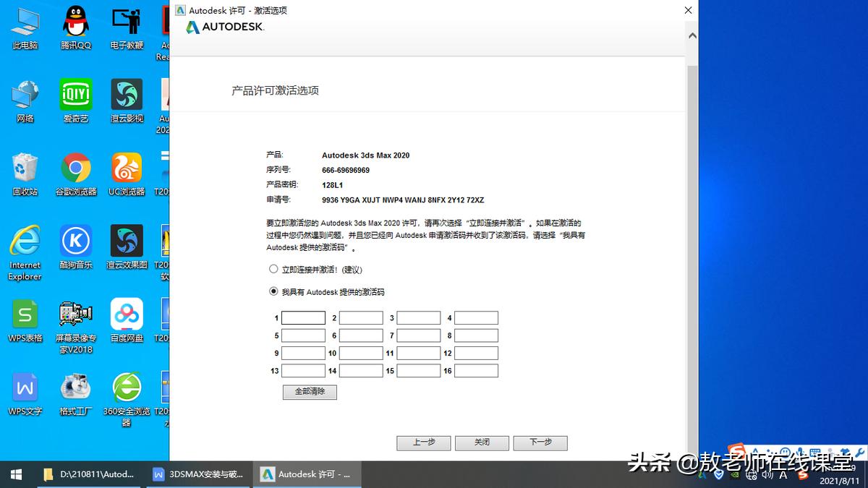The width and height of the screenshot is (868, 488).
Task: Click inside activation code field 1
Action: coord(303,317)
